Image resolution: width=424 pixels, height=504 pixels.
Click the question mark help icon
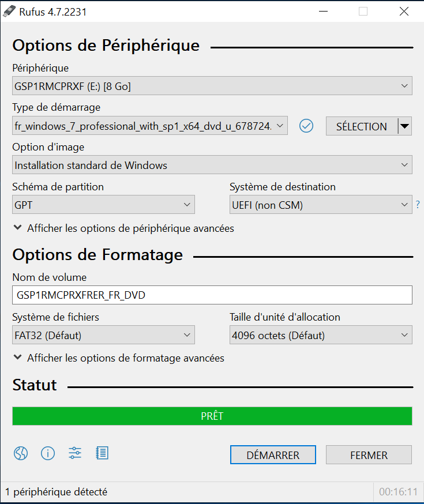[x=418, y=205]
